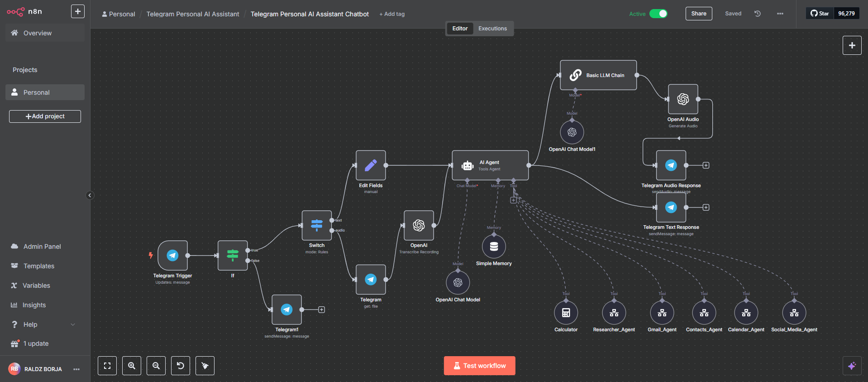
Task: Open the workflow history icon
Action: coord(758,14)
